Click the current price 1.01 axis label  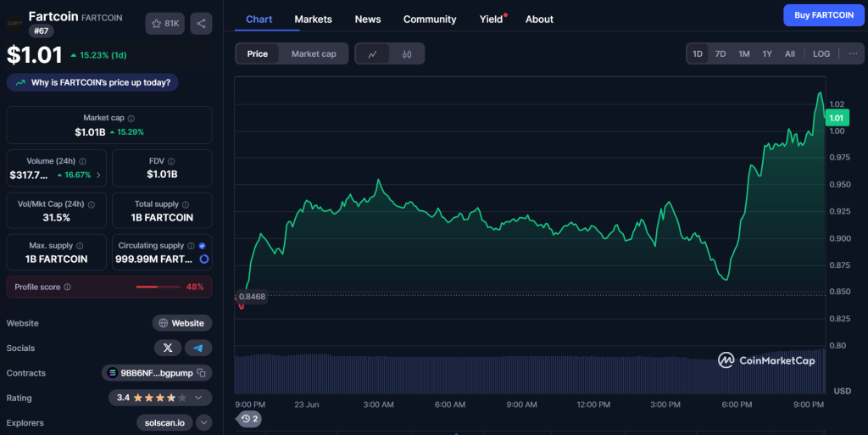pos(837,118)
